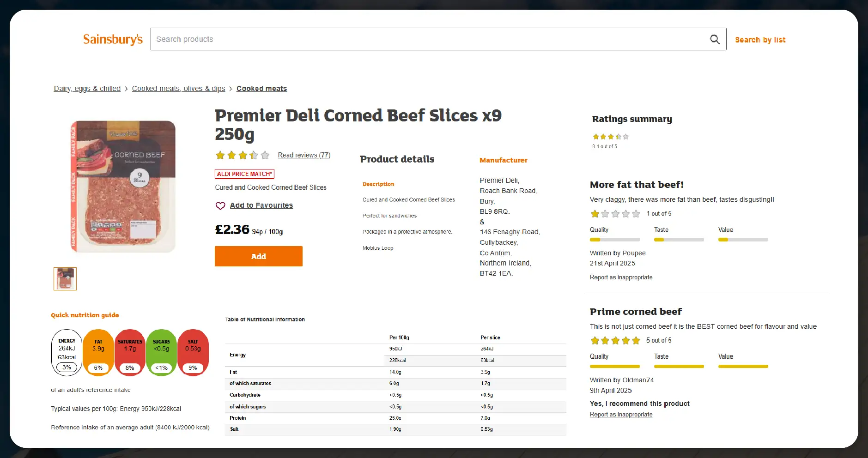
Task: Click the search magnifier icon
Action: point(715,39)
